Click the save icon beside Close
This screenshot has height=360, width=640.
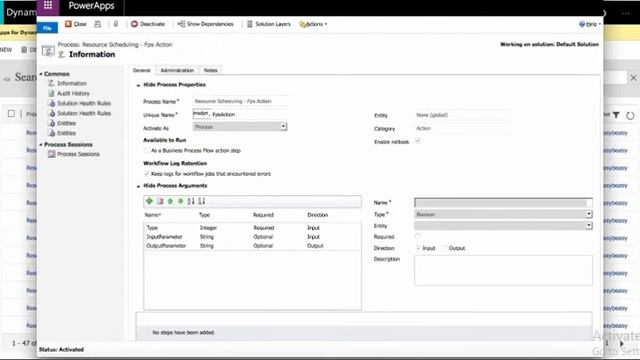coord(98,24)
